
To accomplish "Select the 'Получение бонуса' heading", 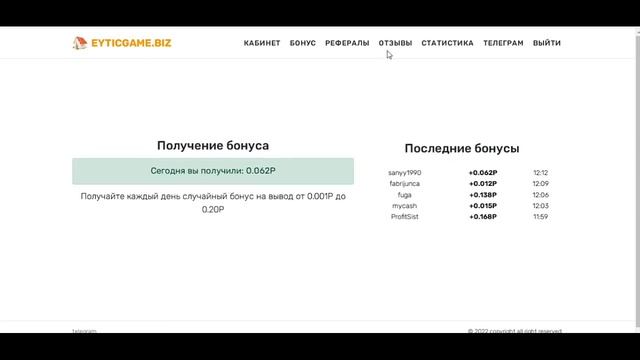I will (x=213, y=146).
